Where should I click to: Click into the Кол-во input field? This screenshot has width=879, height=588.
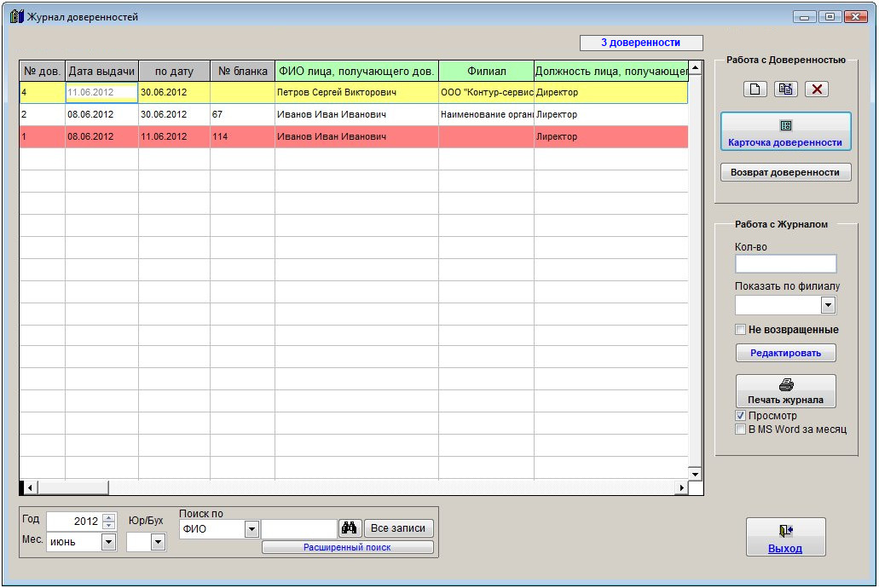pos(785,263)
